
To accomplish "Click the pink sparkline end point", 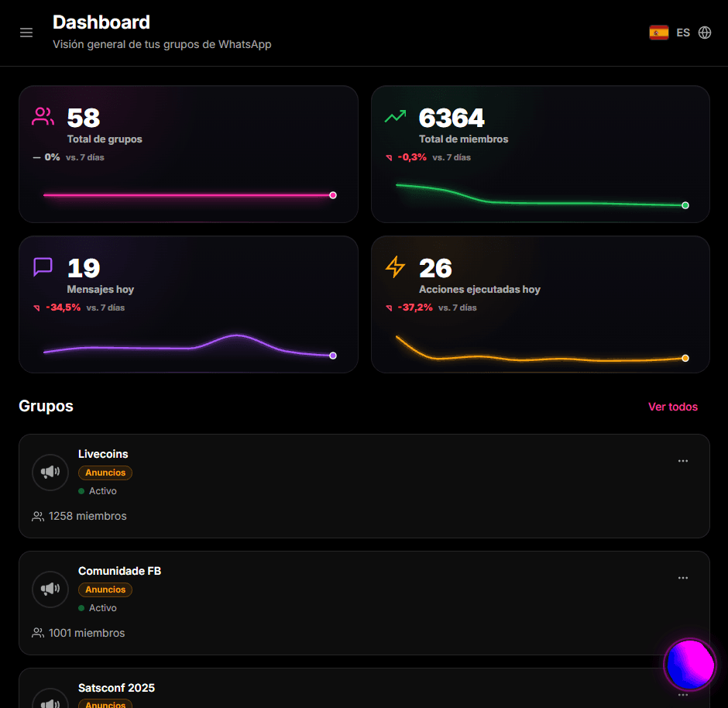I will coord(333,195).
